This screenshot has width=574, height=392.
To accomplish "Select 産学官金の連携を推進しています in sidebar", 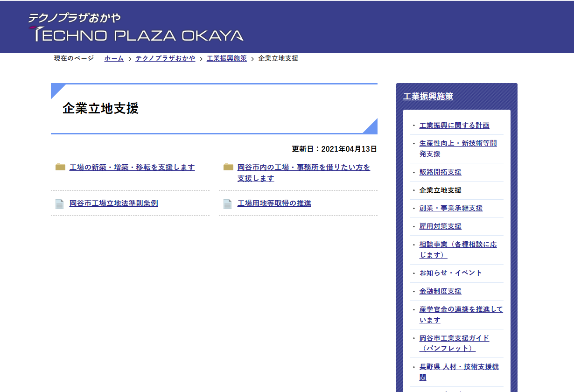I will pyautogui.click(x=461, y=315).
